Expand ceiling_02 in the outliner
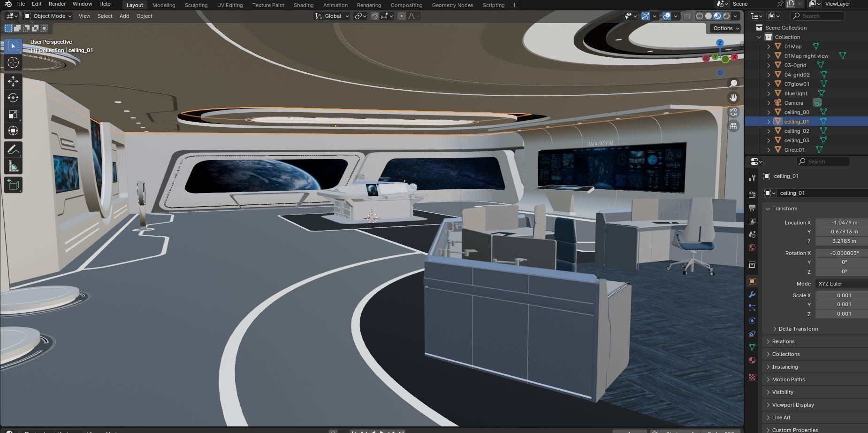868x433 pixels. coord(769,131)
